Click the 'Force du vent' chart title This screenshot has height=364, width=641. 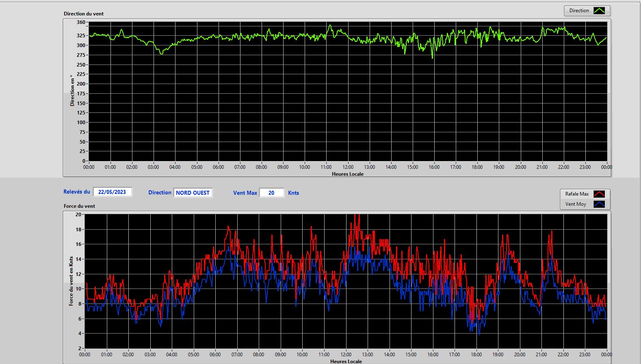[79, 206]
